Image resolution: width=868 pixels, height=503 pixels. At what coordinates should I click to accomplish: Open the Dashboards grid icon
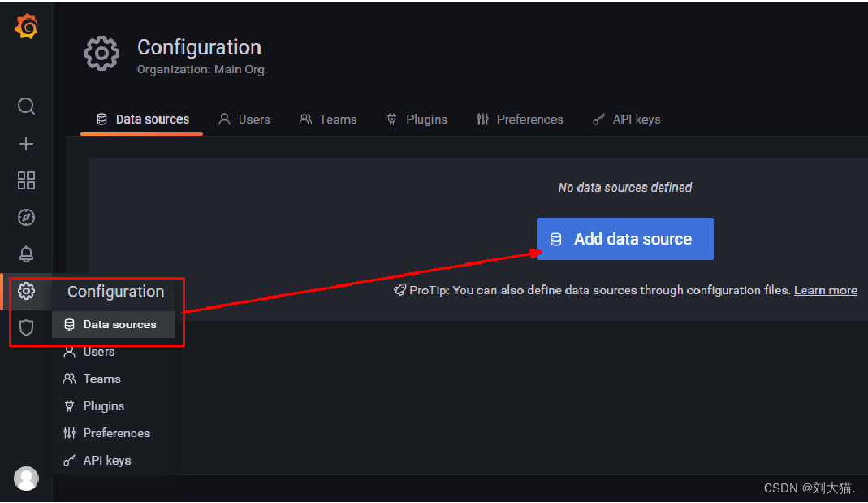(x=26, y=180)
